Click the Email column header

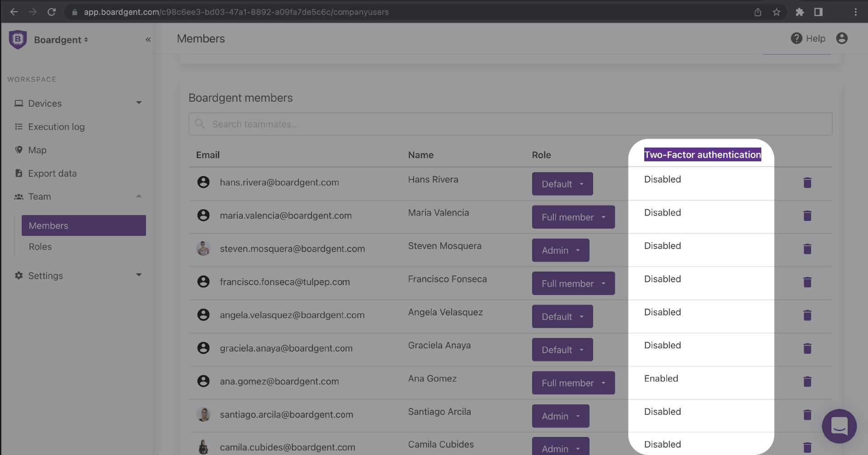208,155
